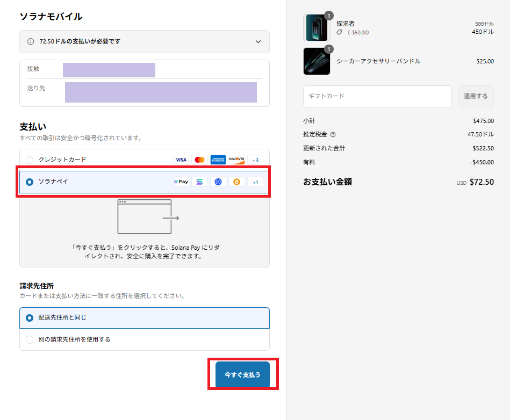510x420 pixels.
Task: Select the クレジットカード radio button
Action: pos(30,160)
